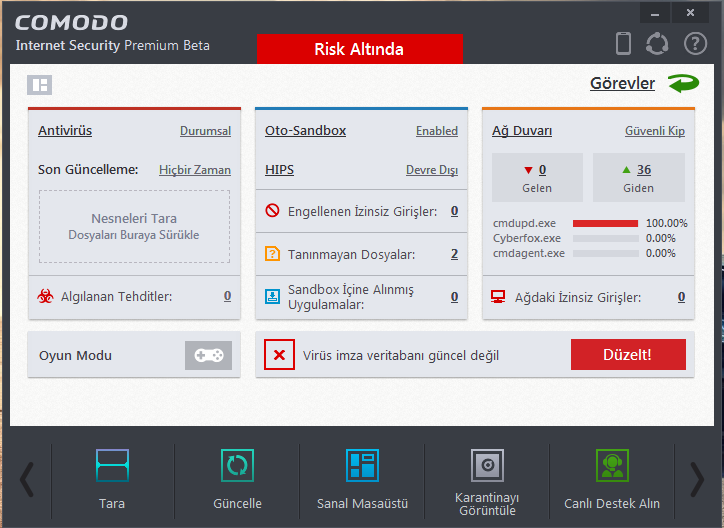Screen dimensions: 724x528
Task: Click the Engellenen İzinsiz Girişler count 0
Action: (454, 211)
